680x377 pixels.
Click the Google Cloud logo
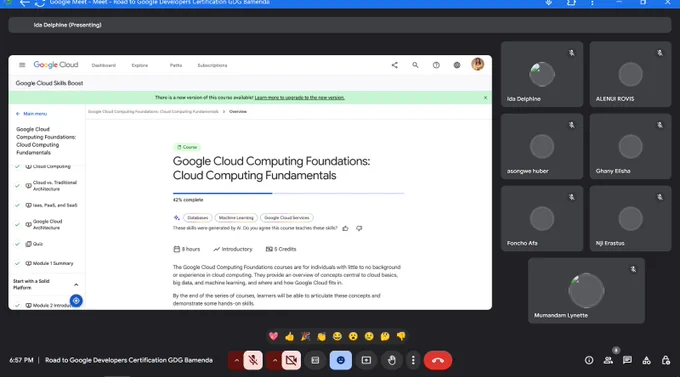click(x=56, y=65)
